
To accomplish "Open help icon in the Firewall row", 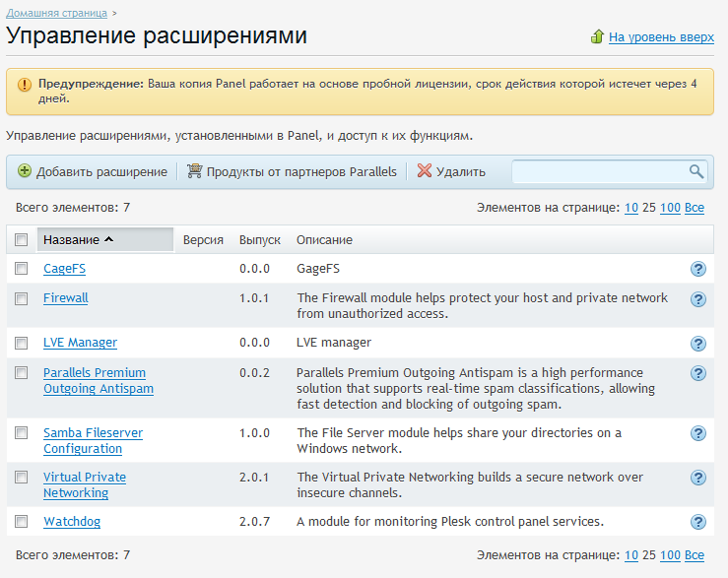I will [x=697, y=299].
